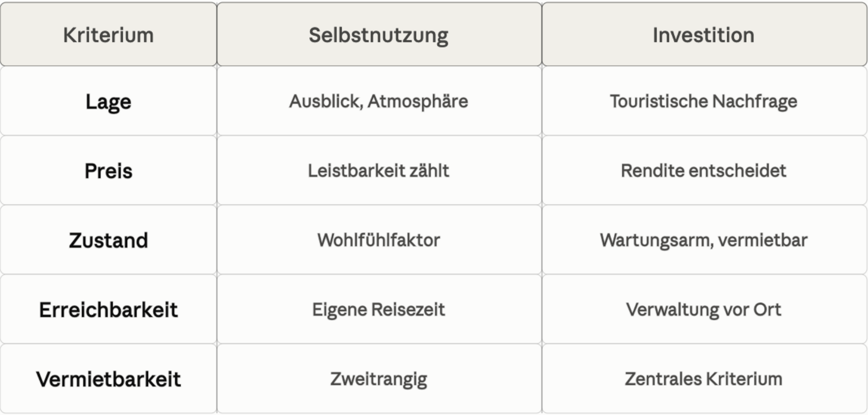The height and width of the screenshot is (415, 868).
Task: Click the Investition column header
Action: (x=704, y=35)
